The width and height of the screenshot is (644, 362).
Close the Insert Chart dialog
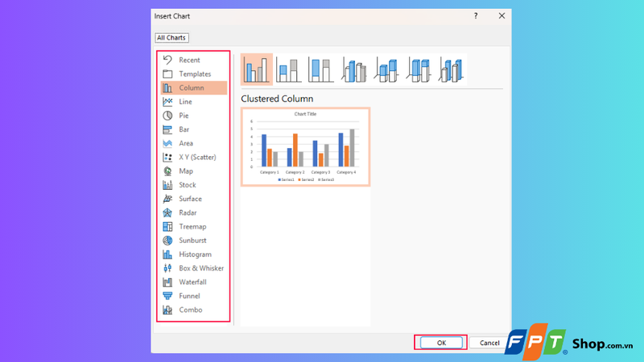coord(502,16)
